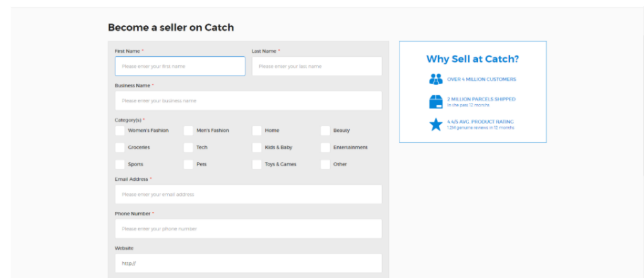The image size is (644, 278).
Task: Enable the Beauty category checkbox
Action: (x=325, y=130)
